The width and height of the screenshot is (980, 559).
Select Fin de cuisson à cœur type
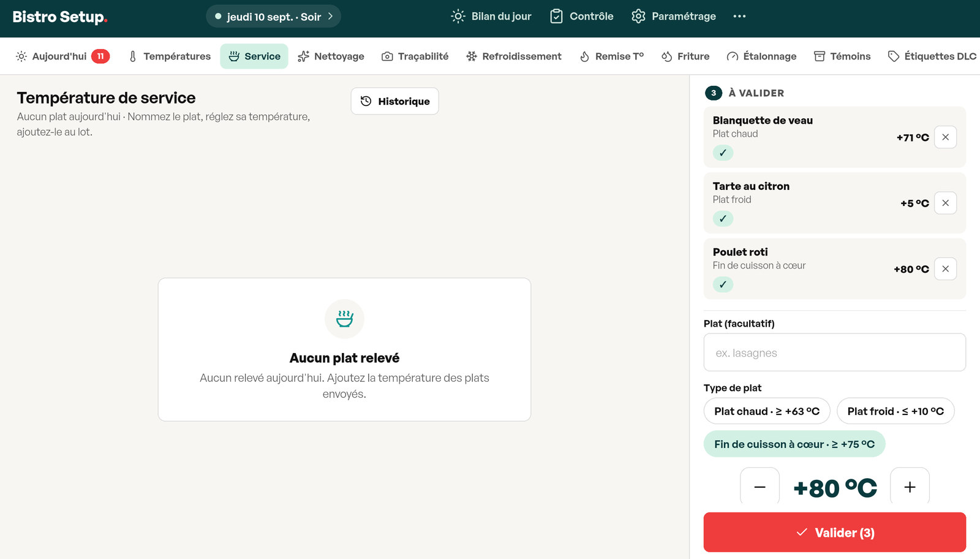(x=794, y=444)
